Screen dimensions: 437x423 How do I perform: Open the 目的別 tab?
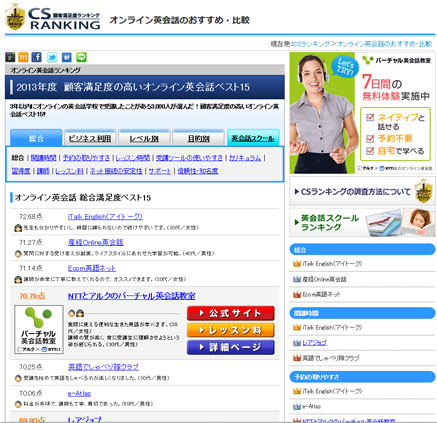(x=199, y=138)
